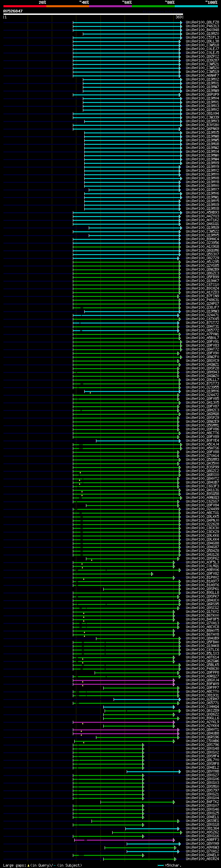This screenshot has width=221, height=868.
Task: Click the UniRef100_Q8L7Y0 label
Action: [x=202, y=760]
